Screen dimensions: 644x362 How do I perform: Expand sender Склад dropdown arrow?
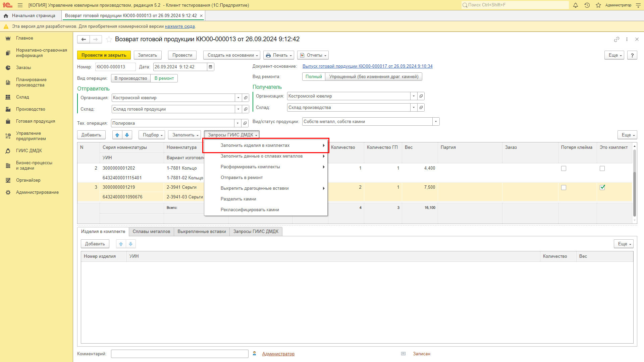click(238, 109)
